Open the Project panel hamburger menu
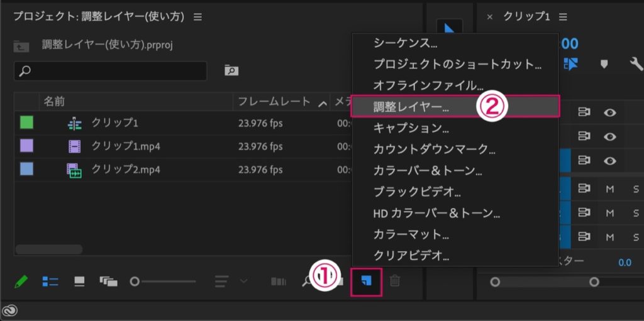The height and width of the screenshot is (321, 644). click(198, 17)
